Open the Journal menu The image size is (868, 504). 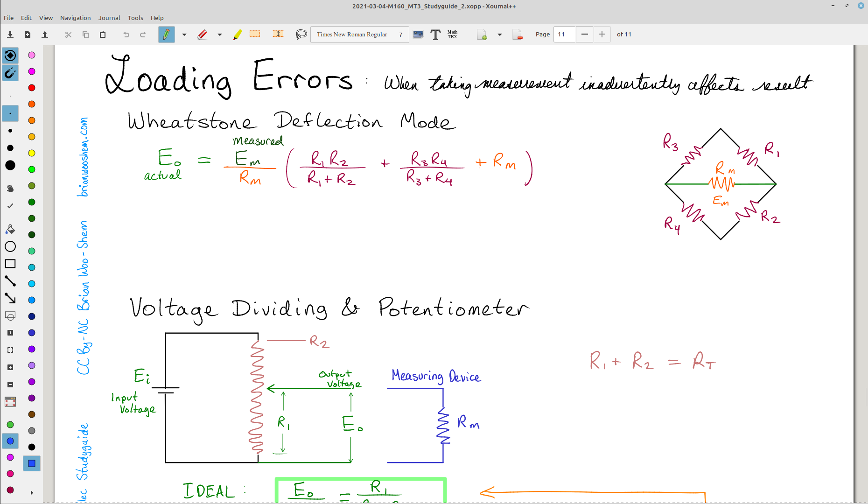tap(109, 18)
